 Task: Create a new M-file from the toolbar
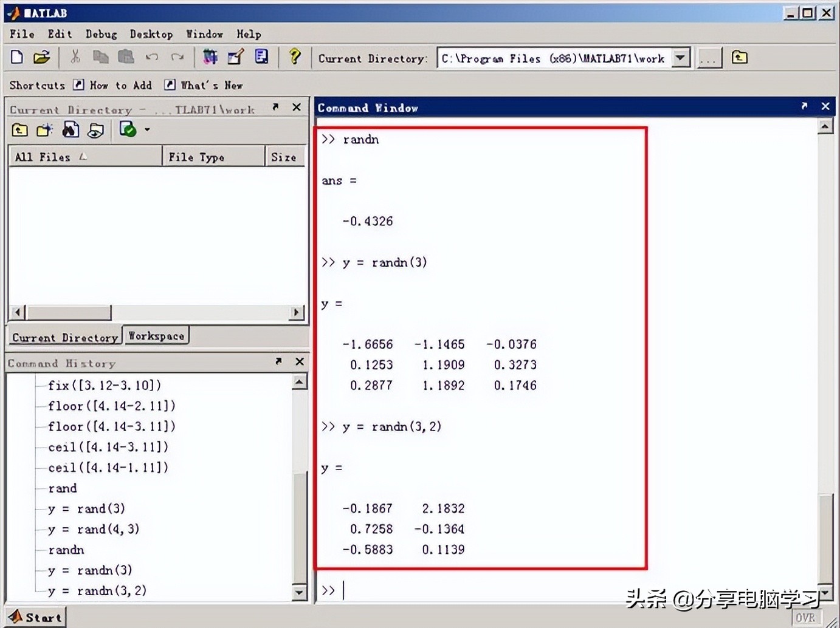pyautogui.click(x=17, y=58)
